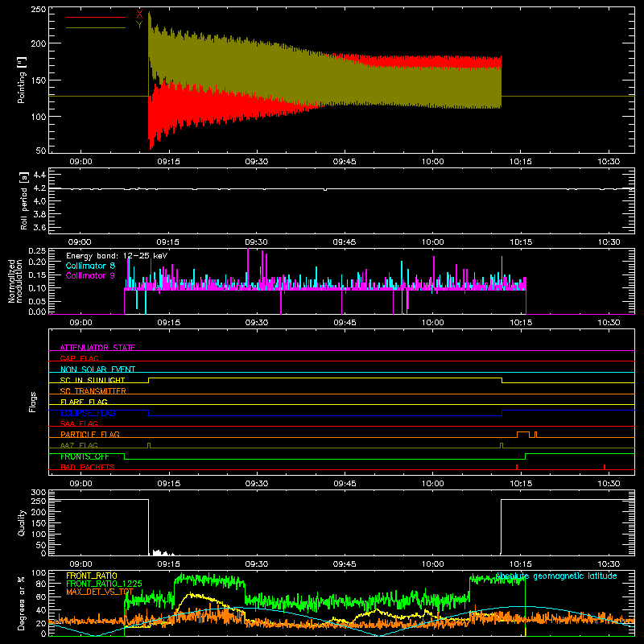The height and width of the screenshot is (644, 644).
Task: Click the 10:15 tick label under modulation plot
Action: click(521, 323)
